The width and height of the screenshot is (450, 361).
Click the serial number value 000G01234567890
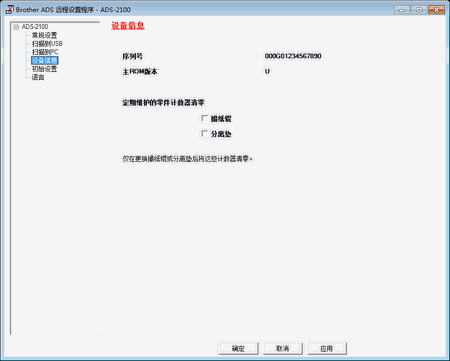293,56
